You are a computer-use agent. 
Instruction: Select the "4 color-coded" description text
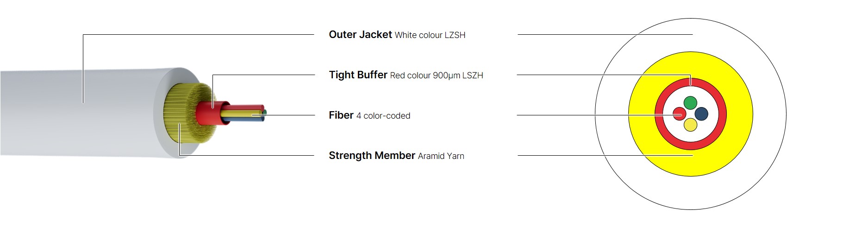click(x=383, y=116)
